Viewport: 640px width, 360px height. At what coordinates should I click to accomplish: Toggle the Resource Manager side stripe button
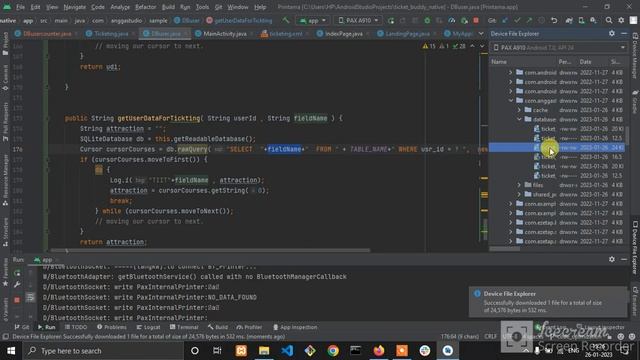click(5, 179)
